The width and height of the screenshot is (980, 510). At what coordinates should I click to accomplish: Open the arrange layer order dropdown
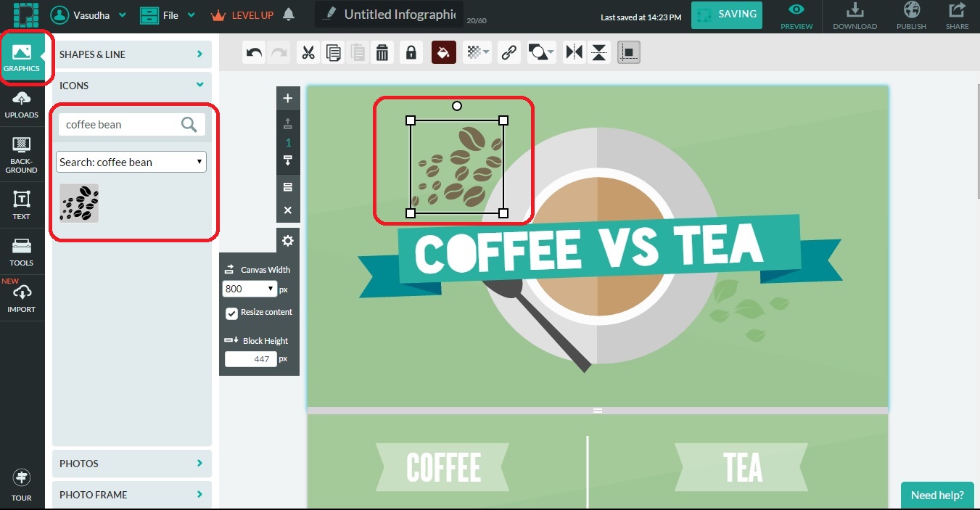coord(541,52)
